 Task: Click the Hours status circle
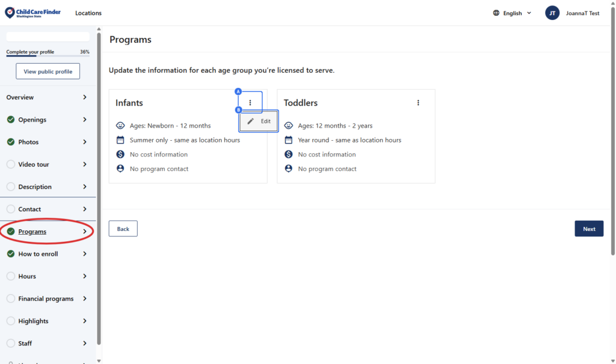click(11, 276)
